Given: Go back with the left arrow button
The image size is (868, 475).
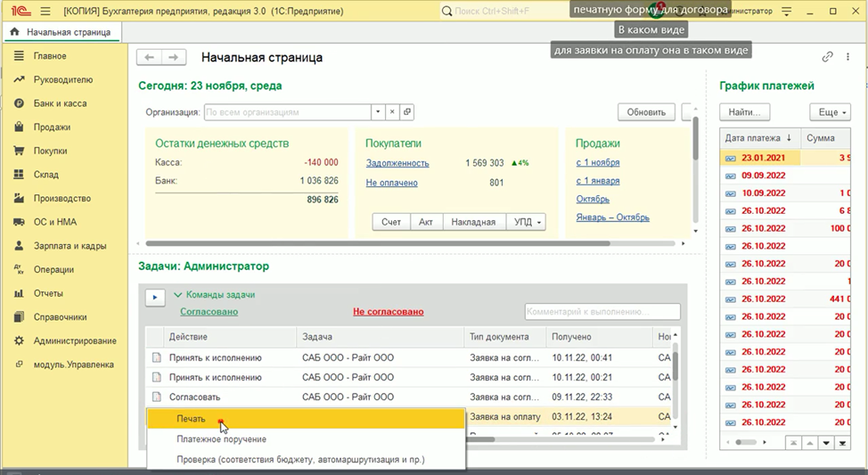Looking at the screenshot, I should [x=149, y=57].
